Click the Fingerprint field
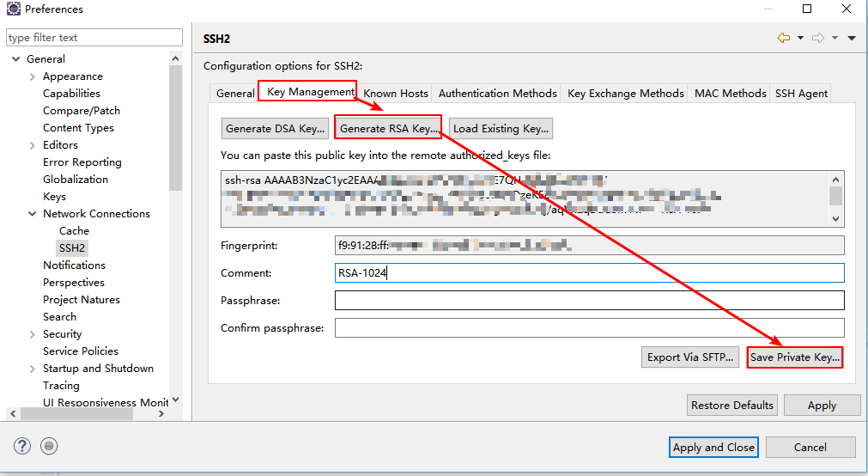The width and height of the screenshot is (868, 476). 590,245
